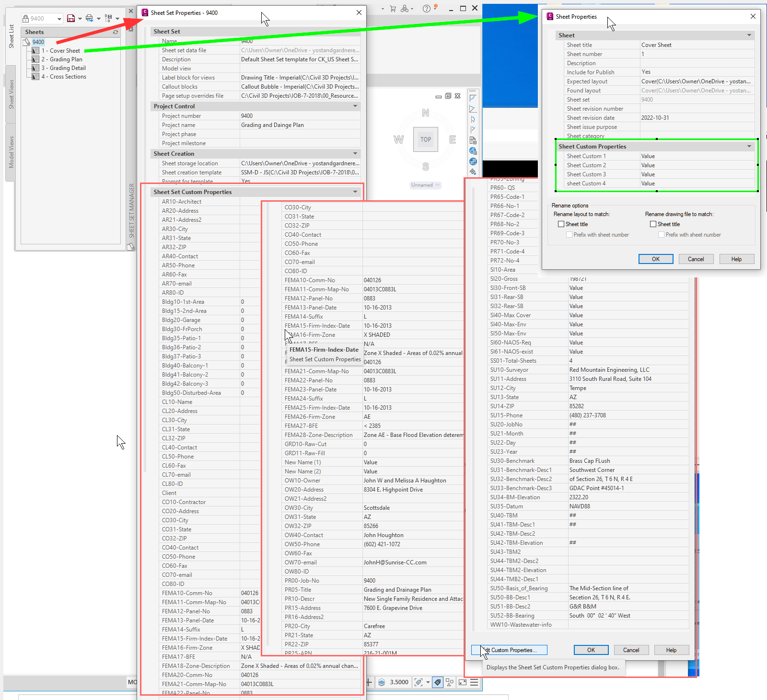Open the Sheet Views tab
This screenshot has width=767, height=700.
pyautogui.click(x=11, y=92)
